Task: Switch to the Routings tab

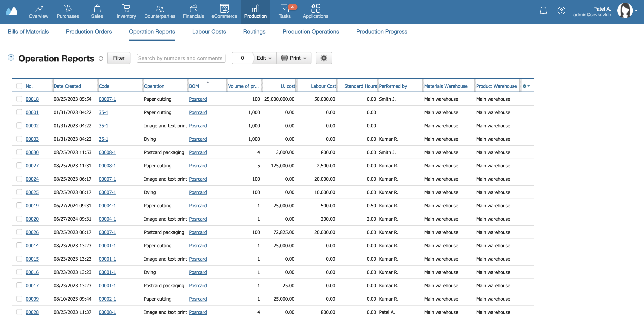Action: point(254,32)
